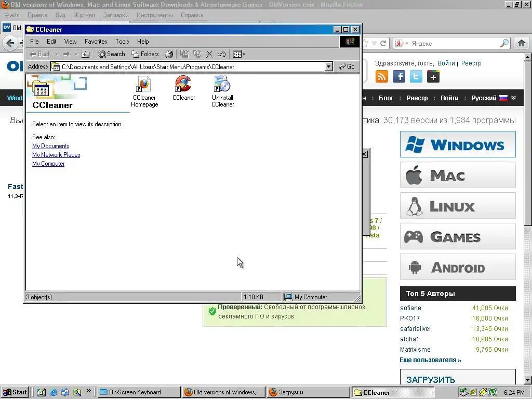Expand the quick launch chevron

tap(88, 391)
